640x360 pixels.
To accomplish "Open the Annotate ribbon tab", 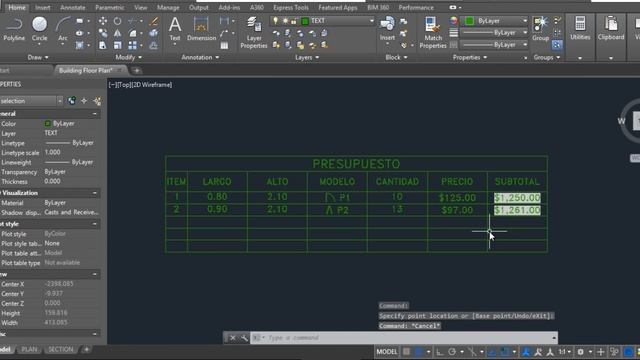I will click(x=73, y=7).
